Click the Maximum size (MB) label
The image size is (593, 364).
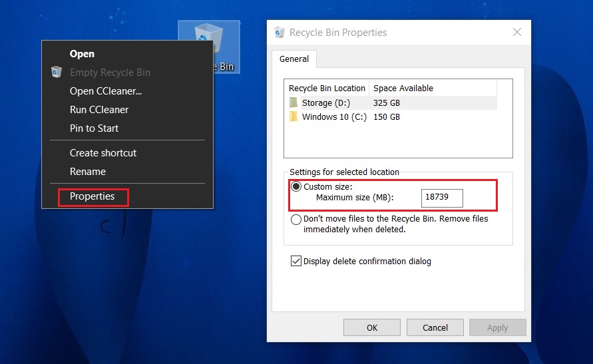tap(355, 198)
